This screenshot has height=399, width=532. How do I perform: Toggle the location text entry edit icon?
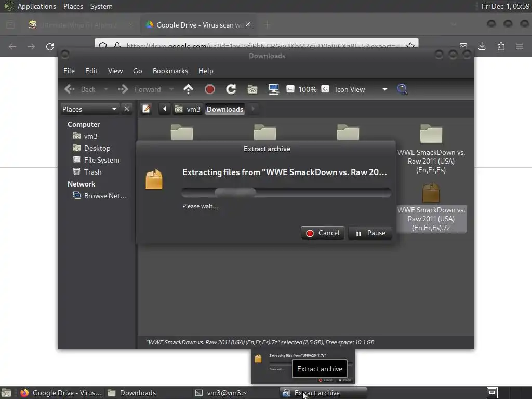pos(146,109)
